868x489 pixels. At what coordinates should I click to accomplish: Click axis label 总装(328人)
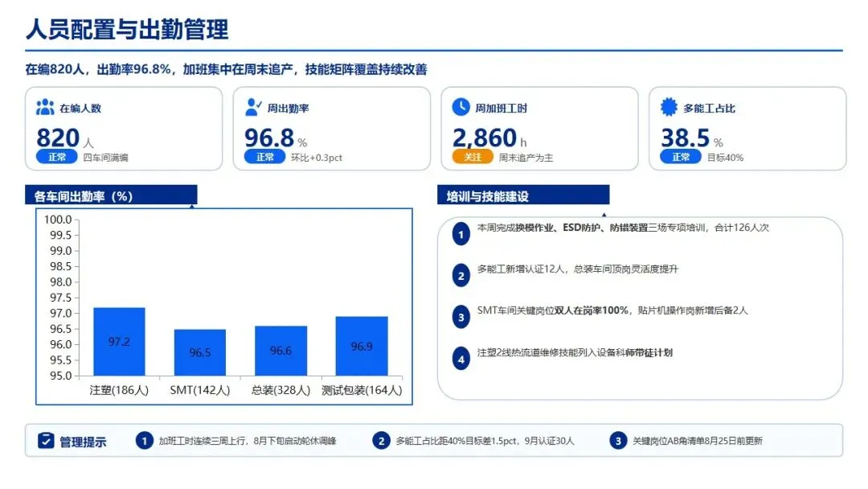(x=280, y=390)
